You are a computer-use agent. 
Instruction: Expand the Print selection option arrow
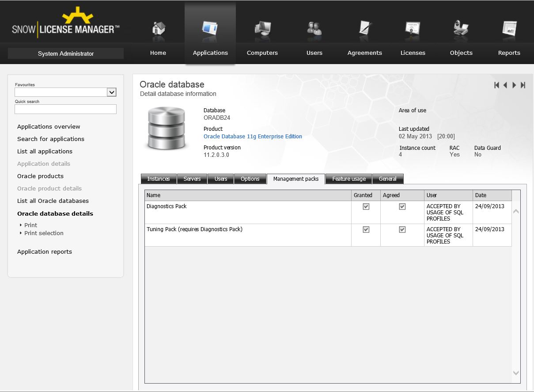point(21,233)
